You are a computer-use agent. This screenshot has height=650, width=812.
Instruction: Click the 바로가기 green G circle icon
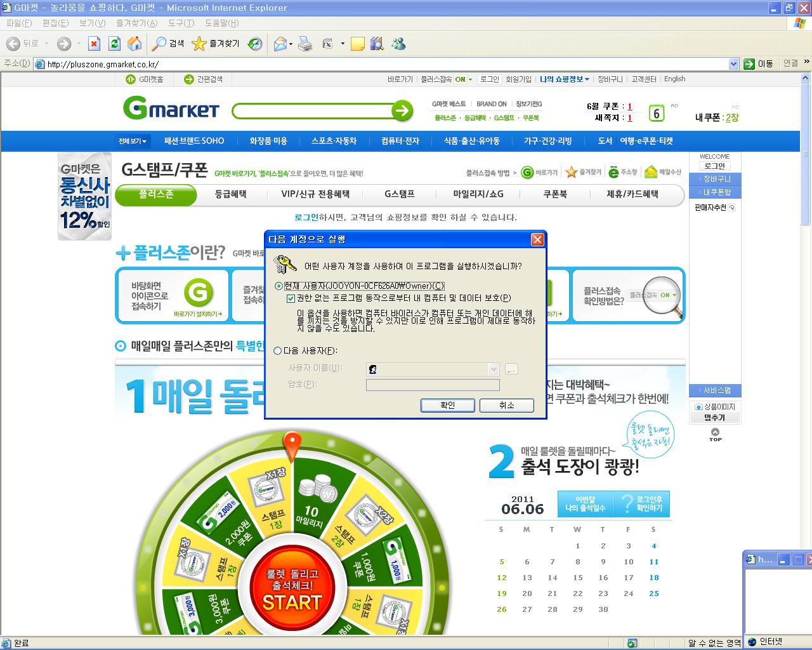[x=527, y=173]
